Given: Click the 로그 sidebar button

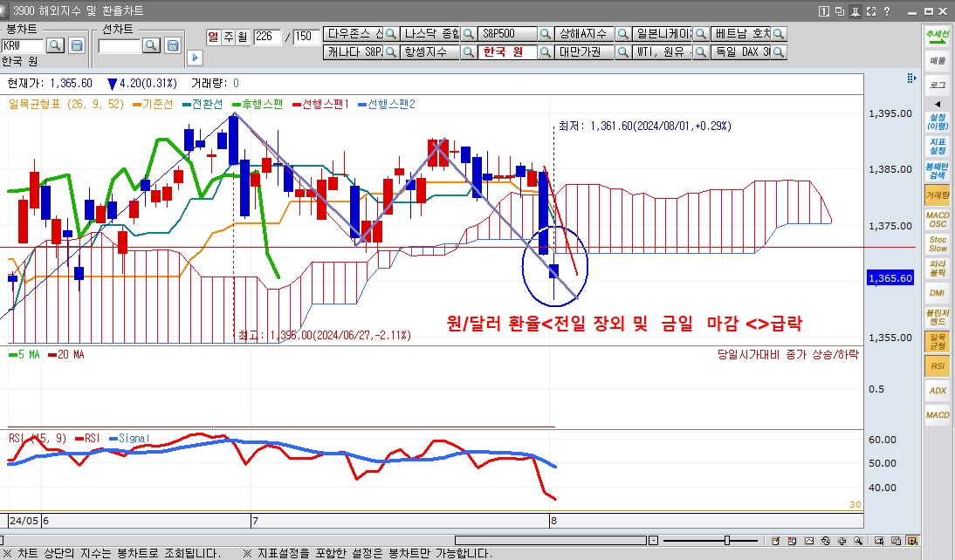Looking at the screenshot, I should 938,85.
